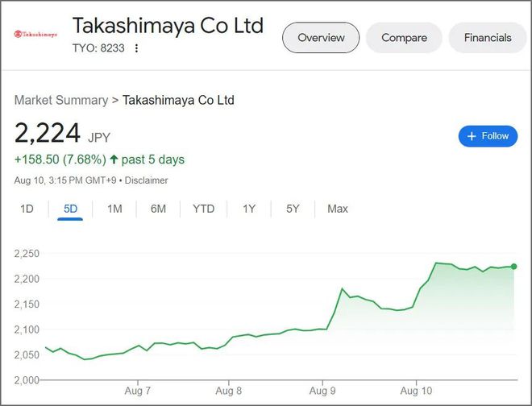Open the Financials tab
The height and width of the screenshot is (406, 532).
pyautogui.click(x=488, y=38)
